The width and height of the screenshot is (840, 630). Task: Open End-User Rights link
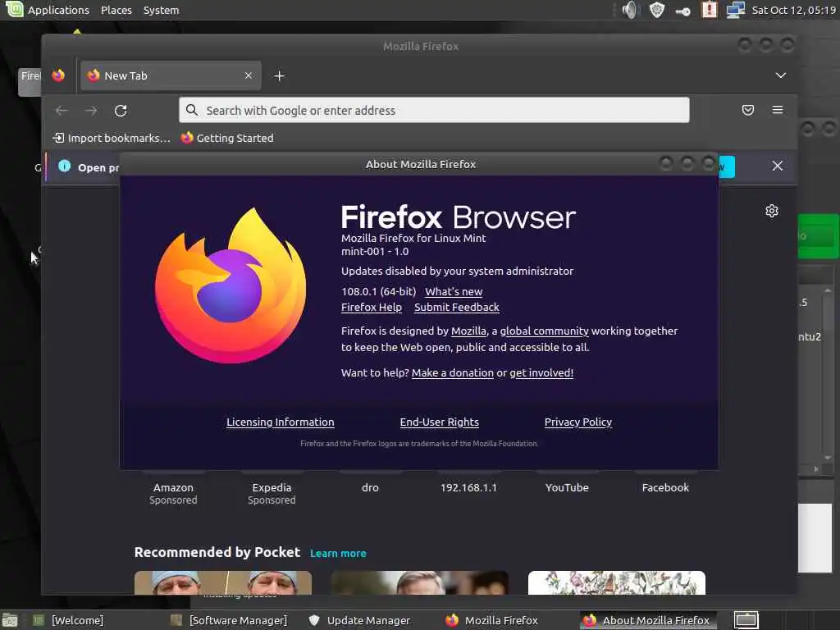(440, 422)
